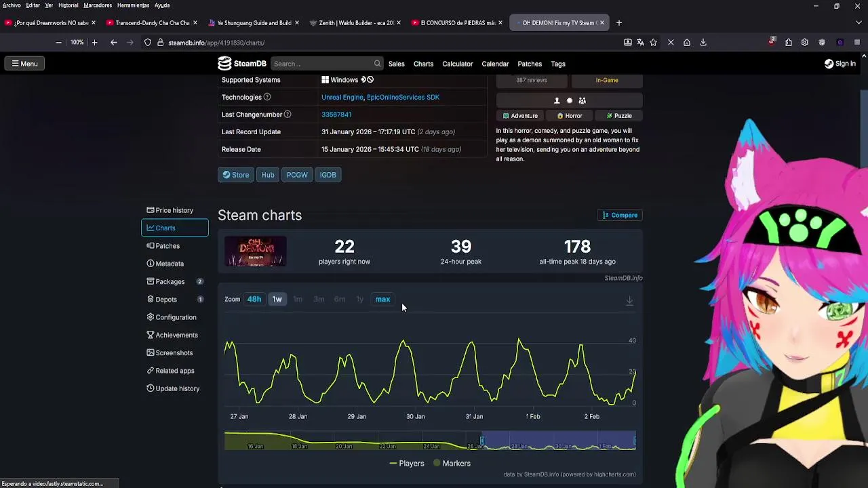Open the SteamDB Menu button
868x488 pixels.
tap(24, 64)
